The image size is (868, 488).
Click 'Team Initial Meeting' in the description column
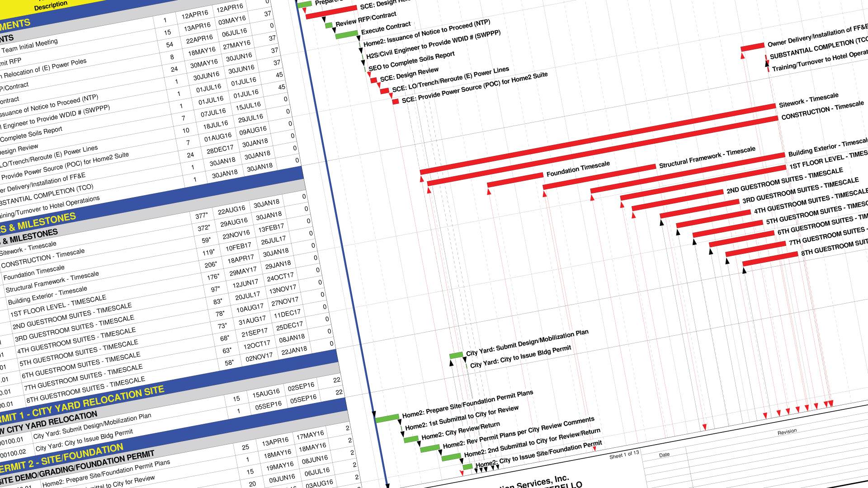tap(30, 46)
